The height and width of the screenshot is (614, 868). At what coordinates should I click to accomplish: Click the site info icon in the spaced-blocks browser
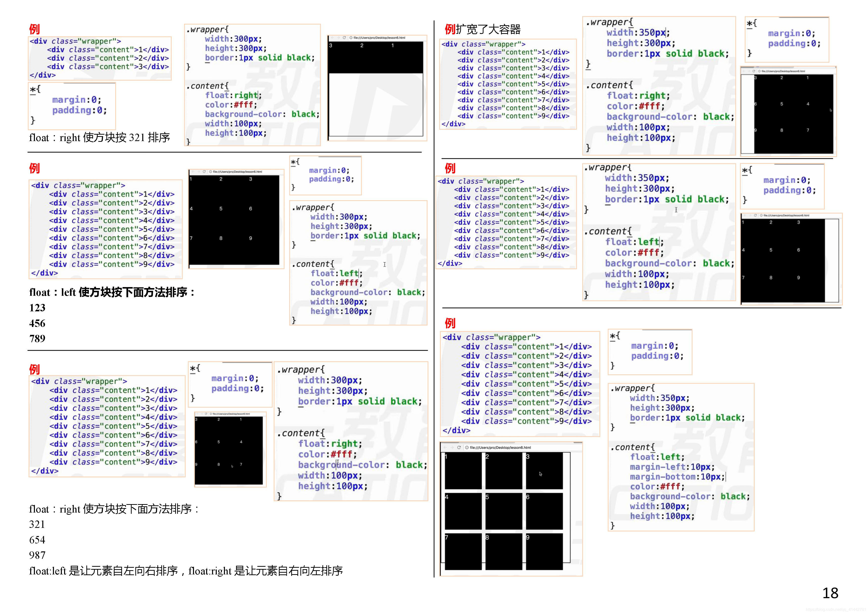pos(467,448)
